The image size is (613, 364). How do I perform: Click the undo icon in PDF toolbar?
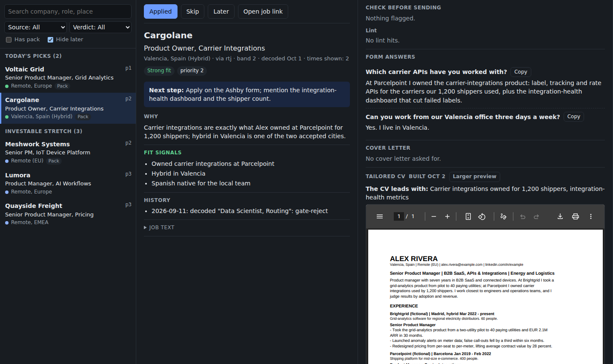[523, 216]
